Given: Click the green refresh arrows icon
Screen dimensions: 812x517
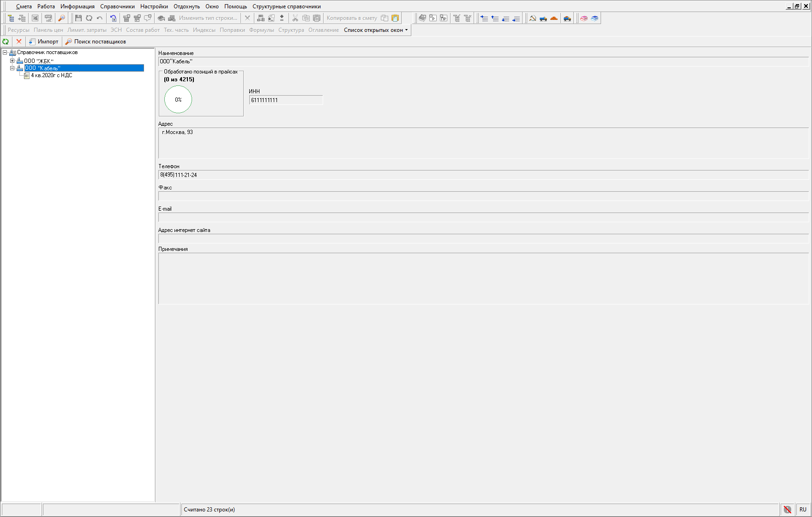Looking at the screenshot, I should coord(6,42).
